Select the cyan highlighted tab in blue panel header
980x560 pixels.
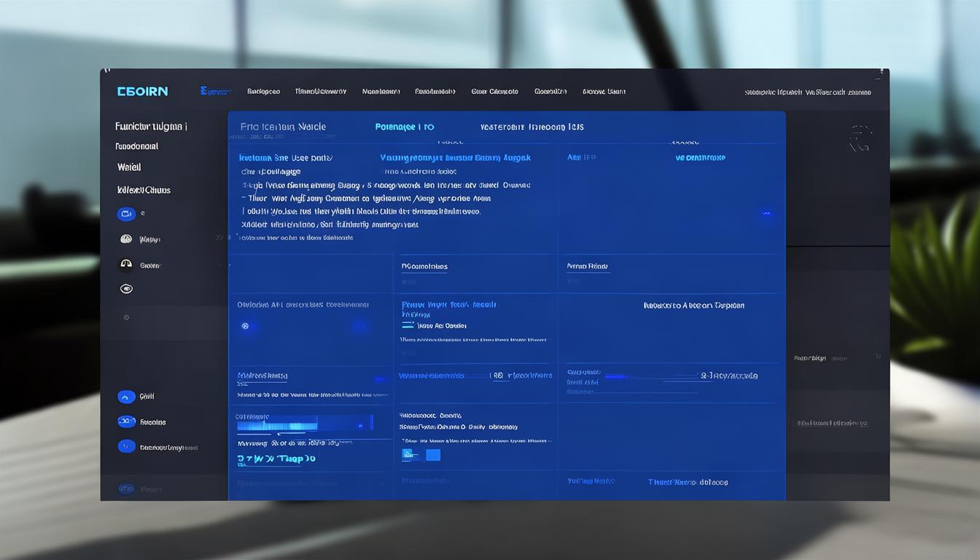(405, 127)
